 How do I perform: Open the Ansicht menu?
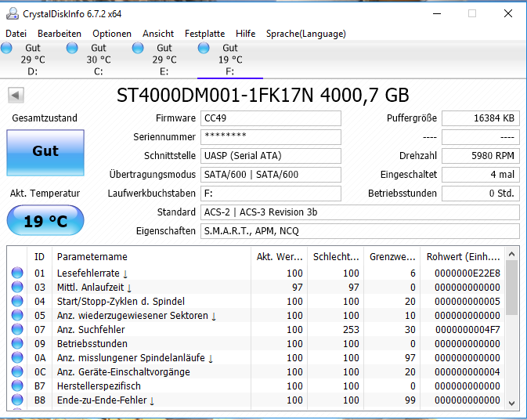tap(158, 34)
